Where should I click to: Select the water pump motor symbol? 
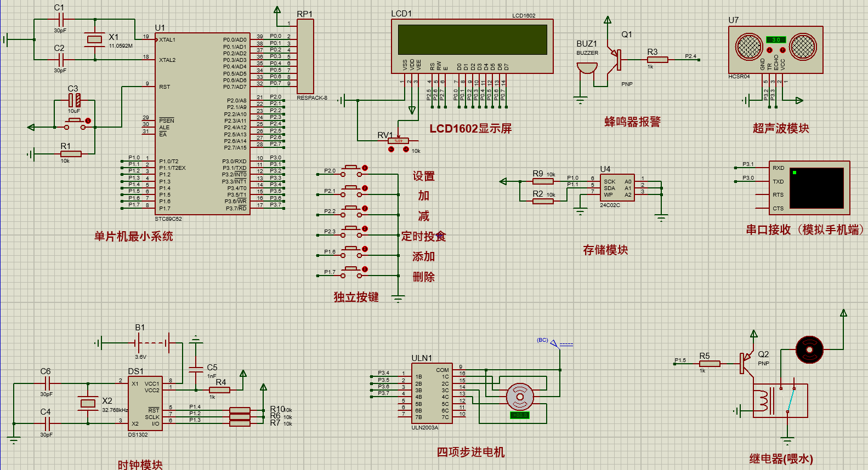click(809, 349)
